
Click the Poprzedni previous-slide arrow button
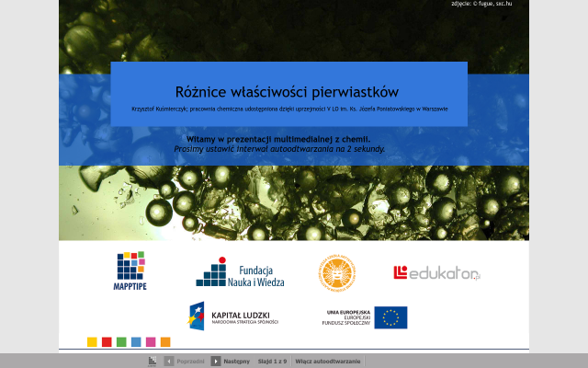click(169, 362)
